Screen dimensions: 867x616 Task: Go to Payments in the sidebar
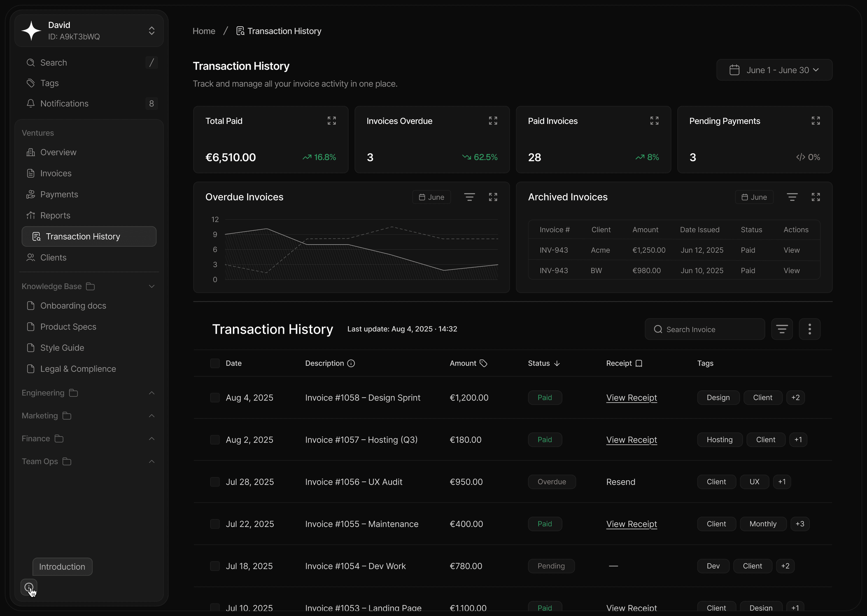point(59,194)
